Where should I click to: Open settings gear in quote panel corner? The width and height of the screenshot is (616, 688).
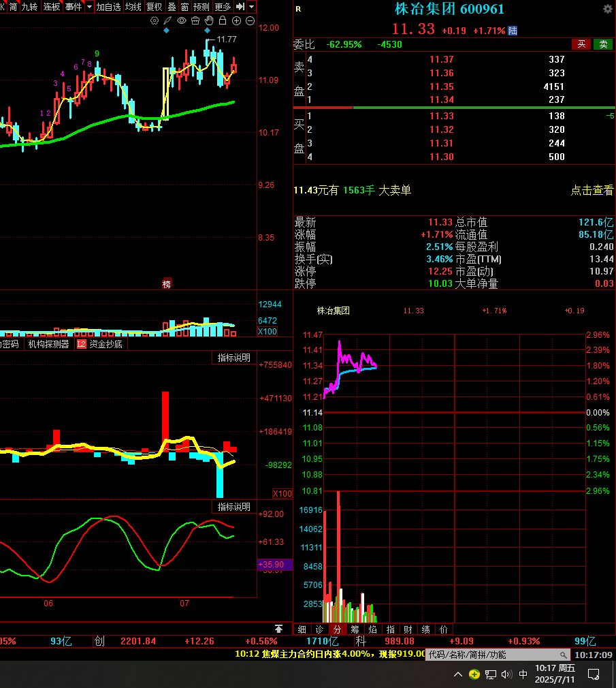[608, 9]
